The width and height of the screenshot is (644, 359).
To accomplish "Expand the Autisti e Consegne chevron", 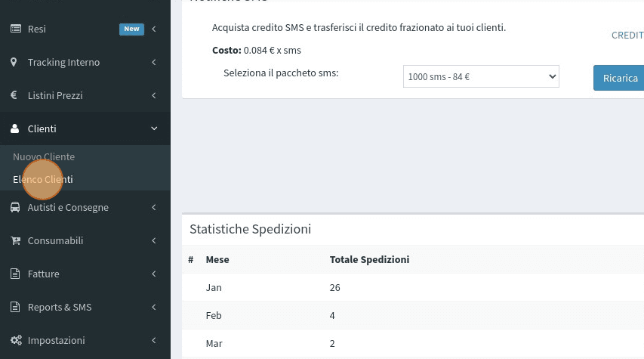I will coord(154,207).
